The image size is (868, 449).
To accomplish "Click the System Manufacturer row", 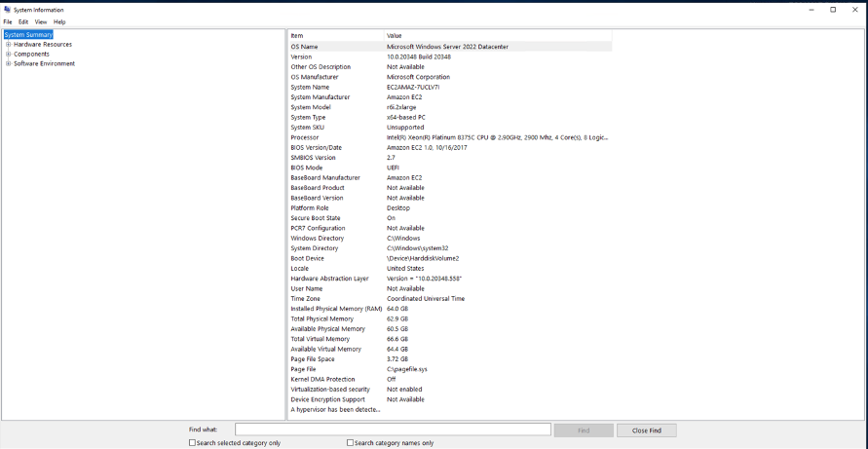I will [450, 97].
